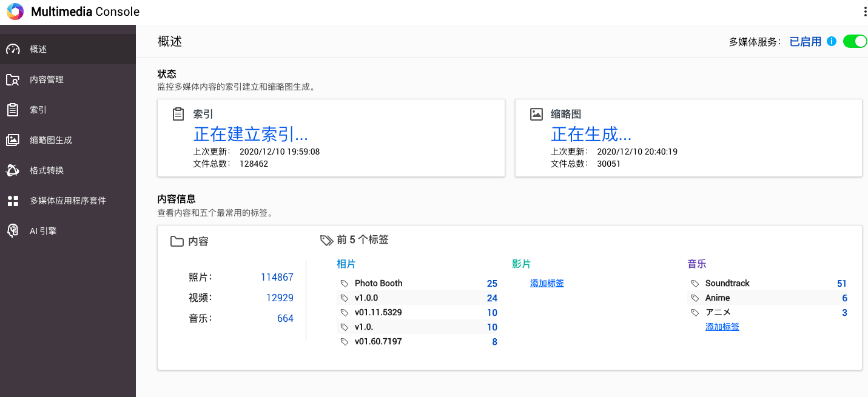Click the 音乐 count 664
The image size is (868, 397).
coord(285,318)
